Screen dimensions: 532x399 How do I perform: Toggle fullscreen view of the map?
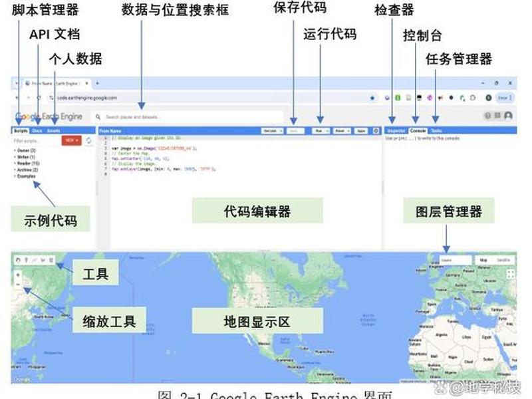[x=510, y=274]
